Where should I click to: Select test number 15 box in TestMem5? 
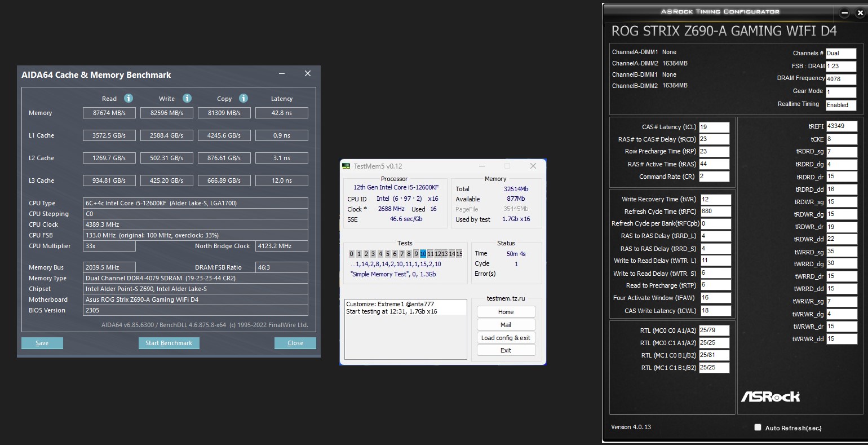(459, 254)
